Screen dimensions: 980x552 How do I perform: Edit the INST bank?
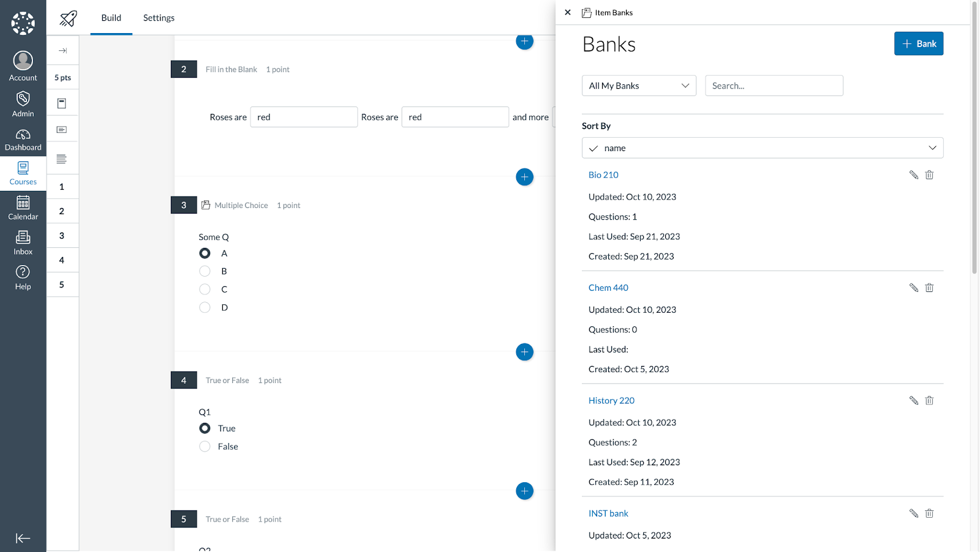pyautogui.click(x=914, y=513)
